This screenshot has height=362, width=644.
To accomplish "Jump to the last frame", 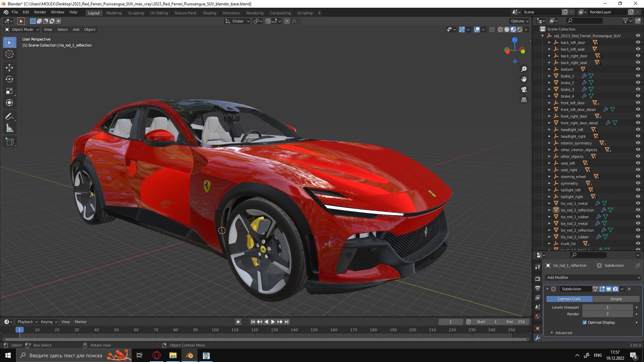I will coord(286,322).
